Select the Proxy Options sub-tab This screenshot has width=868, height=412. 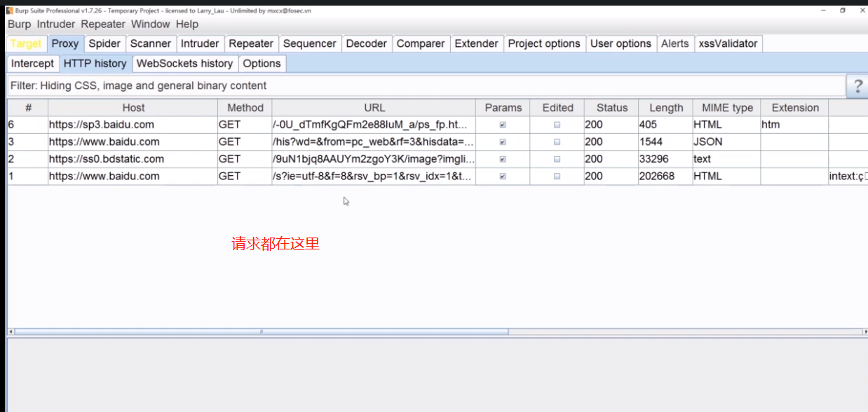(262, 63)
